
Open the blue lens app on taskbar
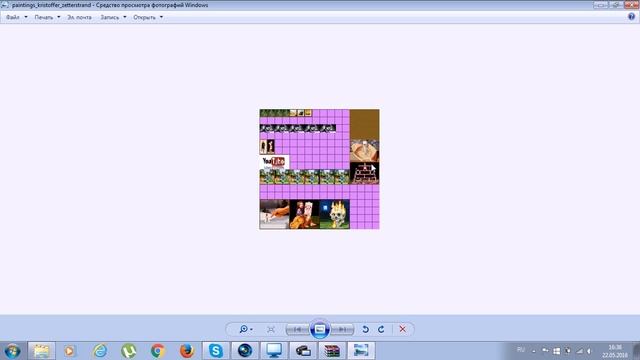[x=245, y=351]
